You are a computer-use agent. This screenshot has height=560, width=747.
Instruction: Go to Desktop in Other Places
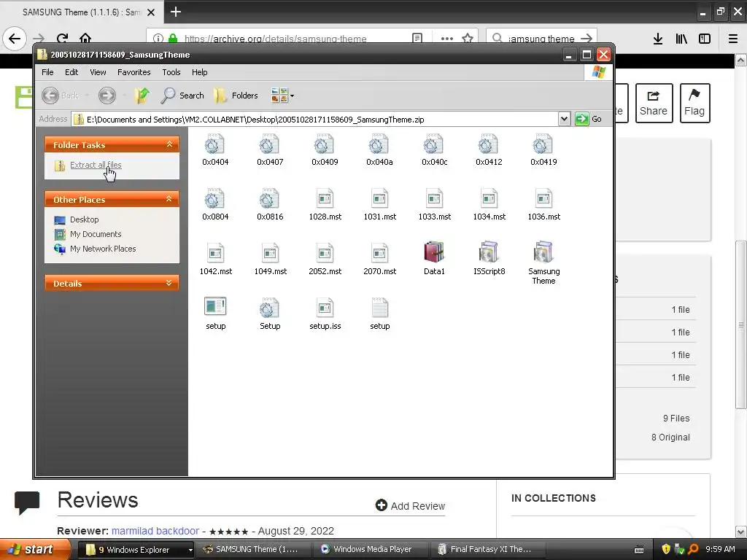[x=85, y=219]
